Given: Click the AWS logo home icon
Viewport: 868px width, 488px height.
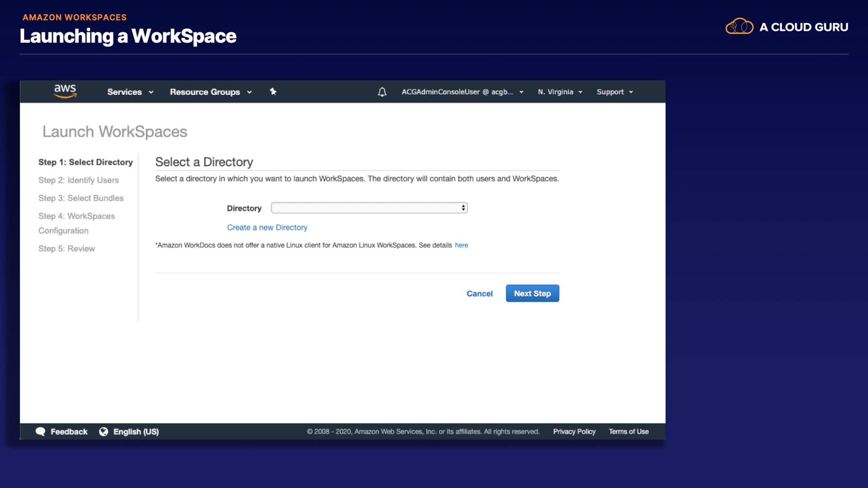Looking at the screenshot, I should (65, 91).
